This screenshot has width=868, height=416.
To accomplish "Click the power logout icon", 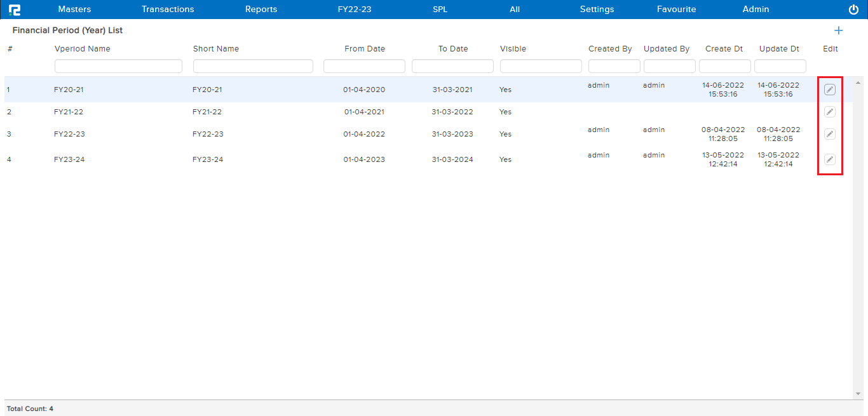I will coord(853,10).
